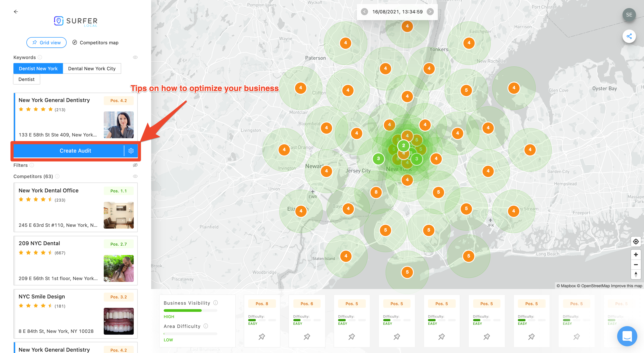
Task: Toggle Competitors section visibility eye
Action: point(135,176)
